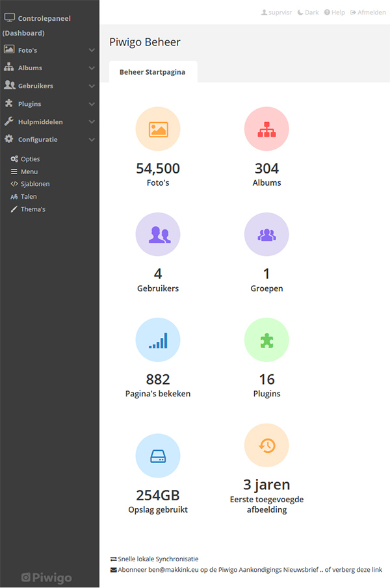Collapse the Configuratie menu chevron

pos(92,140)
